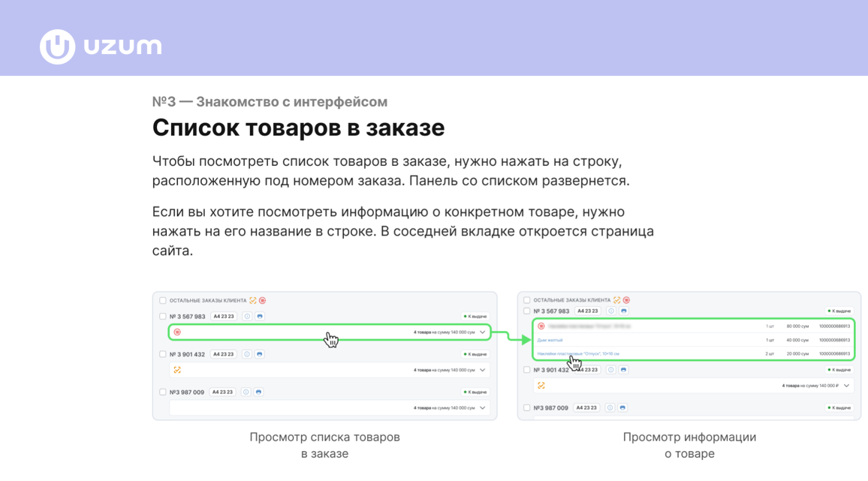Click slide title 'Список товаров в заказе'
The width and height of the screenshot is (868, 481).
pyautogui.click(x=298, y=128)
